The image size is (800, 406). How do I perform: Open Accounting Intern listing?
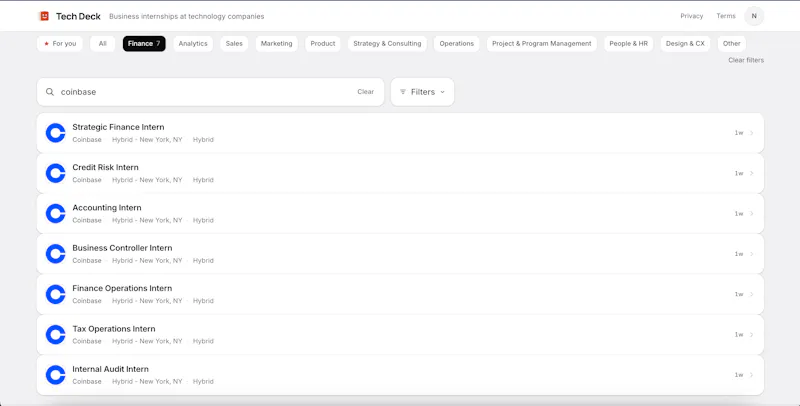point(400,214)
